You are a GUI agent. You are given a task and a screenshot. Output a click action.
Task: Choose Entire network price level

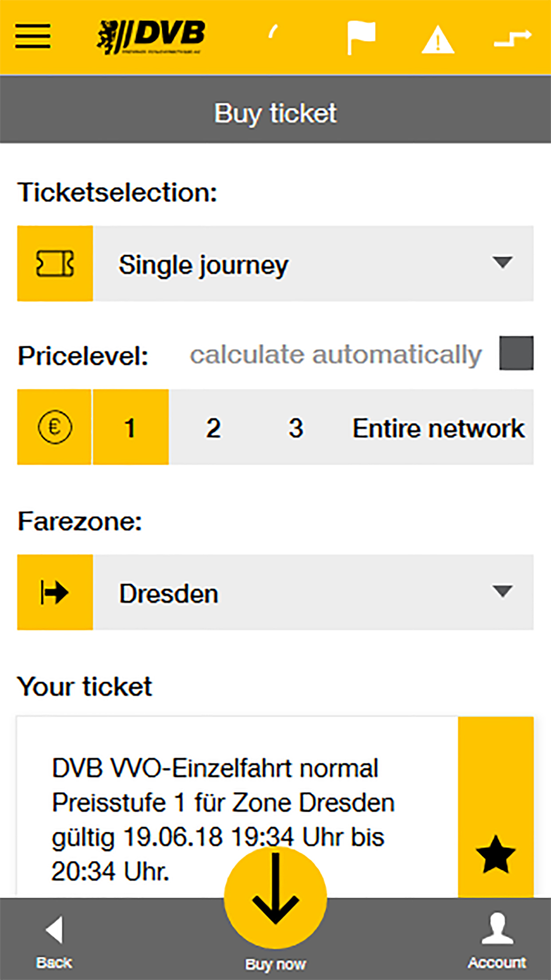(x=438, y=427)
